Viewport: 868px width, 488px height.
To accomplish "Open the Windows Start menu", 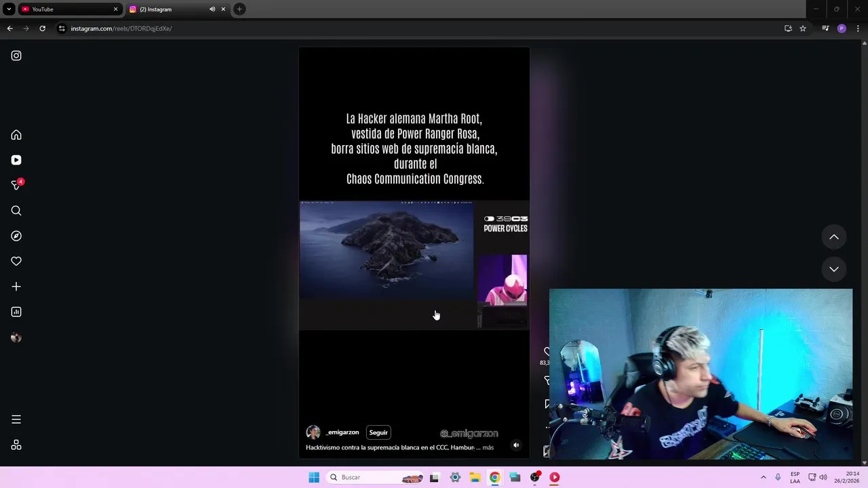I will (x=314, y=477).
